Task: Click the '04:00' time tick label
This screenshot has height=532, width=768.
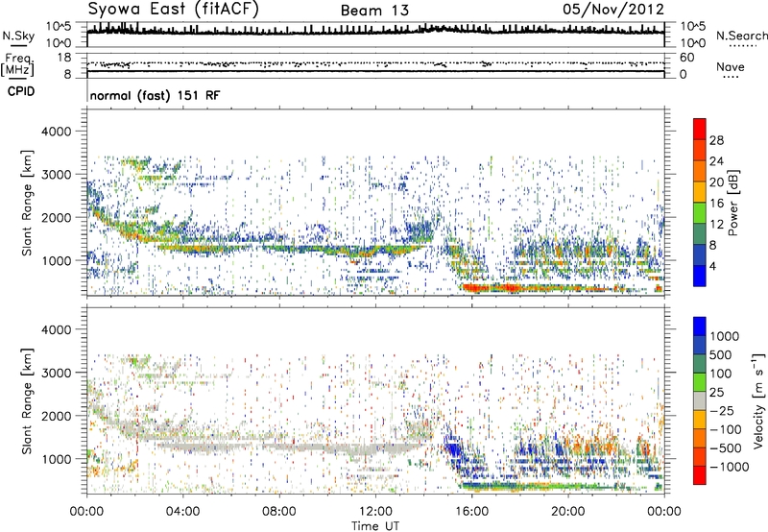Action: tap(182, 512)
